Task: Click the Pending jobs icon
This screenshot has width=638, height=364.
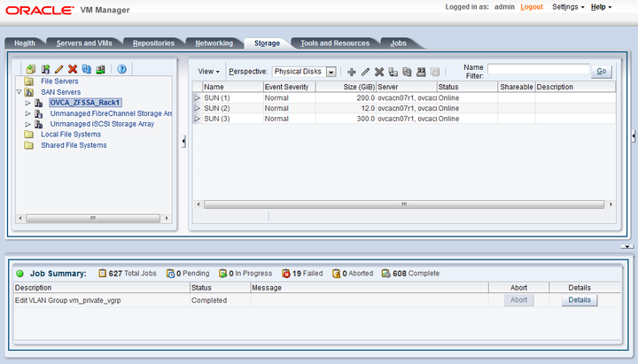Action: 170,274
